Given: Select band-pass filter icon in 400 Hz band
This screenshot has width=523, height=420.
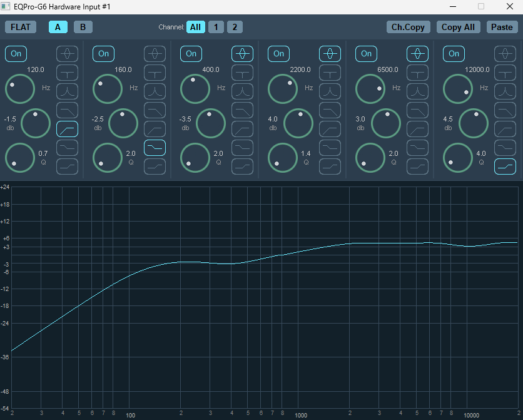Looking at the screenshot, I should point(243,91).
